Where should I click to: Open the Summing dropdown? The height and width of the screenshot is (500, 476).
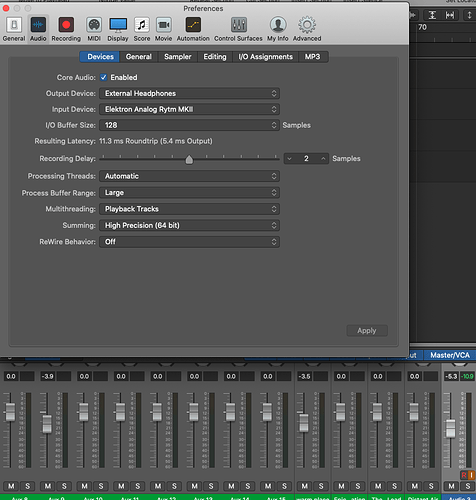(x=189, y=225)
